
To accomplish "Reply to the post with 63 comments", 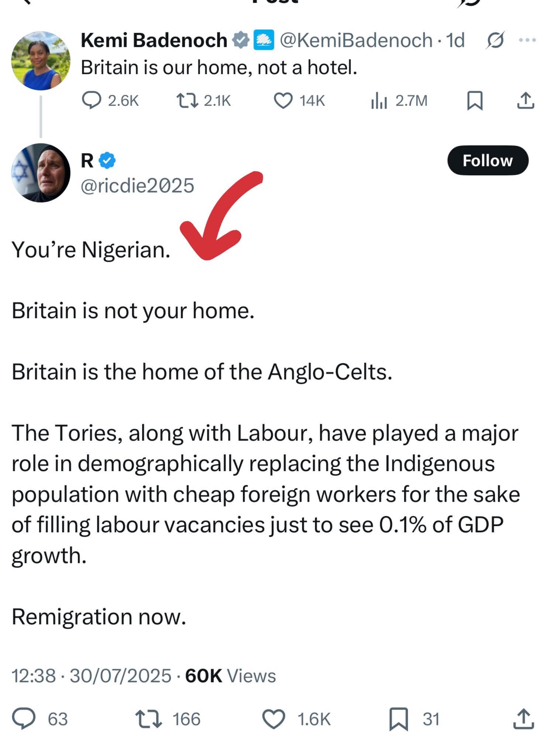I will 24,719.
